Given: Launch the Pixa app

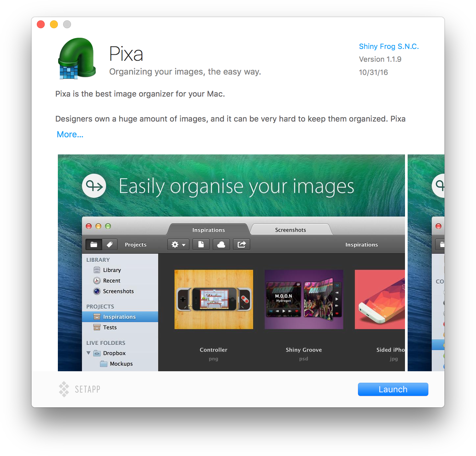Looking at the screenshot, I should (393, 389).
